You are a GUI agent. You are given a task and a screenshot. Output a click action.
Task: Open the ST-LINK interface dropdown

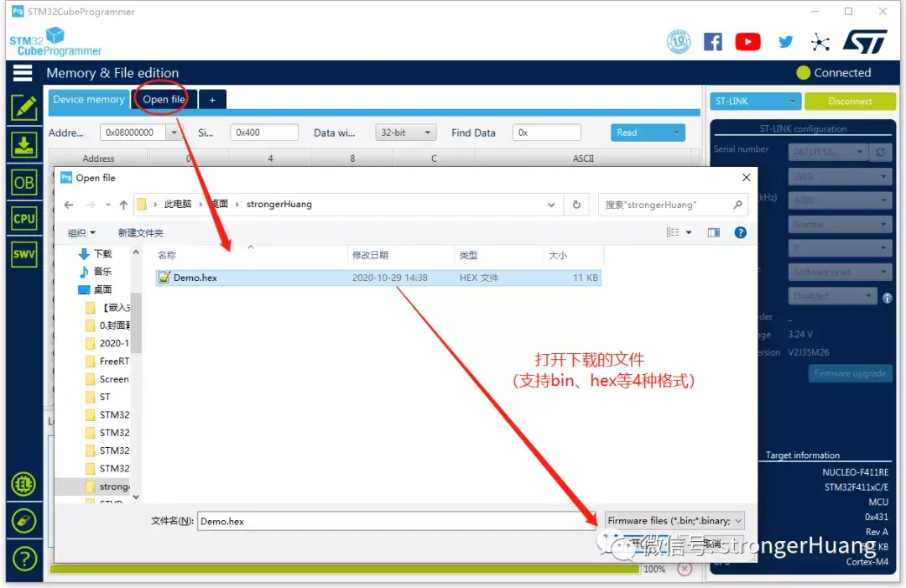tap(755, 101)
